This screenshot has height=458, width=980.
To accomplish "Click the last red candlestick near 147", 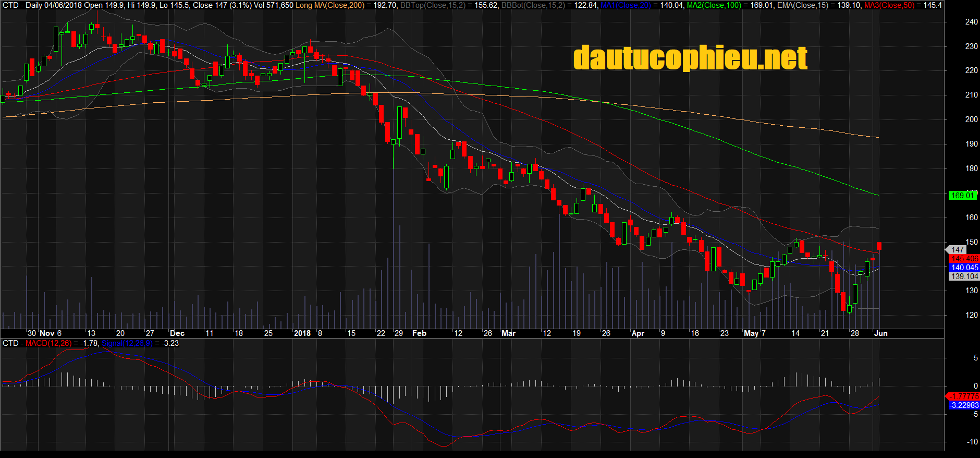I will (x=879, y=246).
